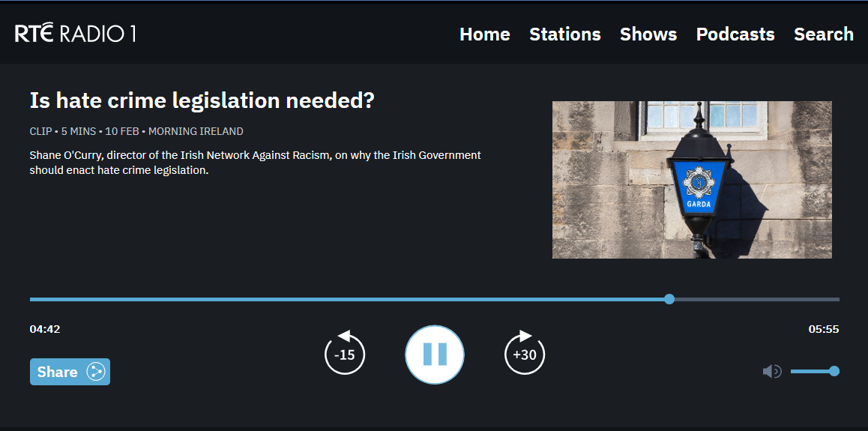
Task: Browse the Podcasts section
Action: click(x=735, y=34)
